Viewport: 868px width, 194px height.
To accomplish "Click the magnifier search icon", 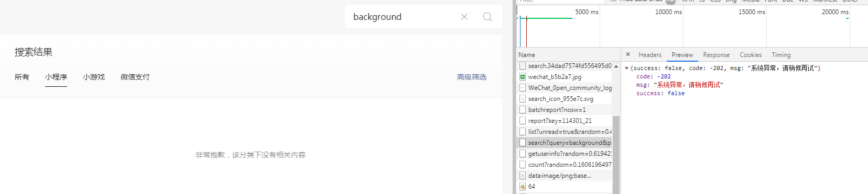I will tap(487, 17).
